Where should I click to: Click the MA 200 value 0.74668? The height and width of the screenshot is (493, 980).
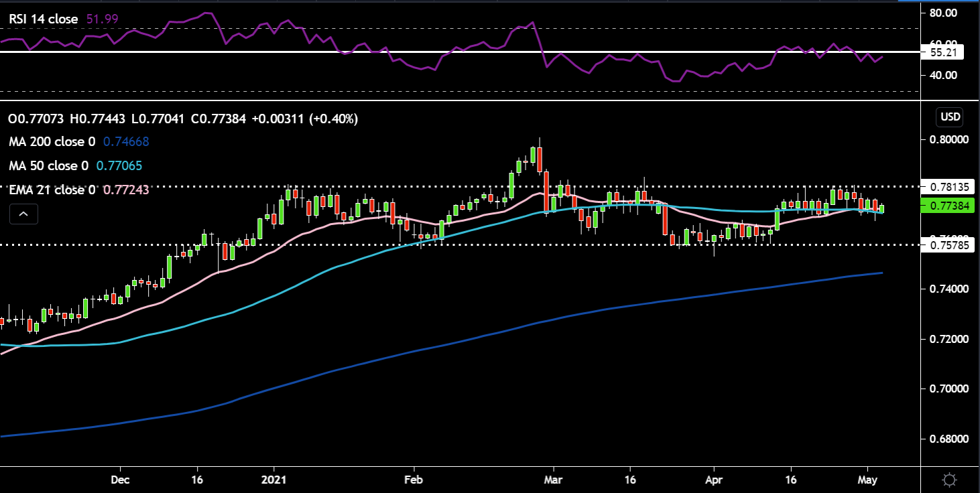[x=125, y=141]
